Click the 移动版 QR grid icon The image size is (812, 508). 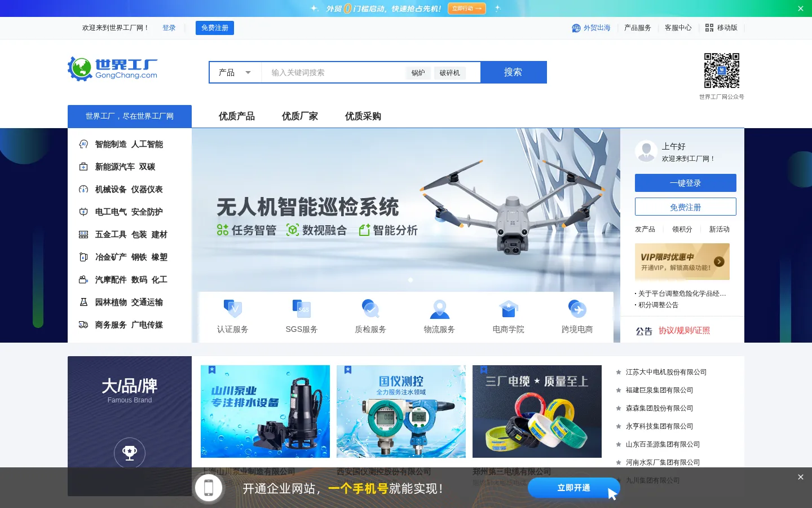pos(709,28)
